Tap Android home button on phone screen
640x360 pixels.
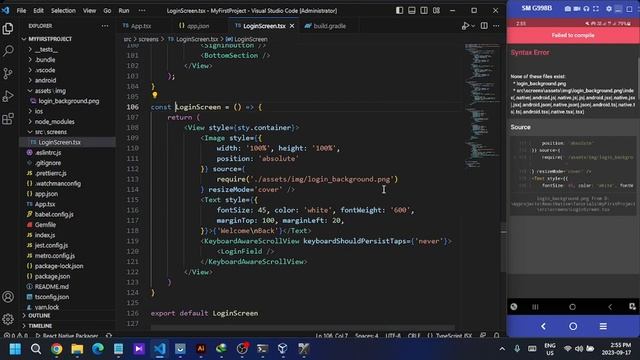pyautogui.click(x=572, y=307)
